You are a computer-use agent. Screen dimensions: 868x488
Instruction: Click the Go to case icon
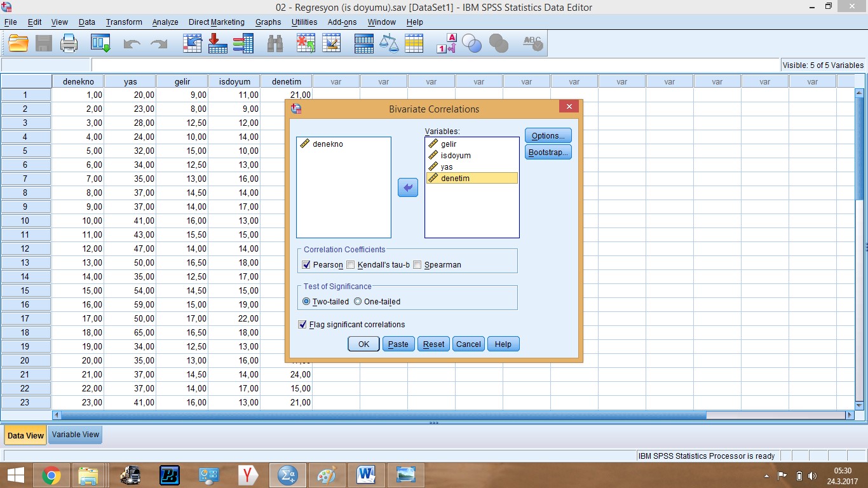pyautogui.click(x=193, y=43)
